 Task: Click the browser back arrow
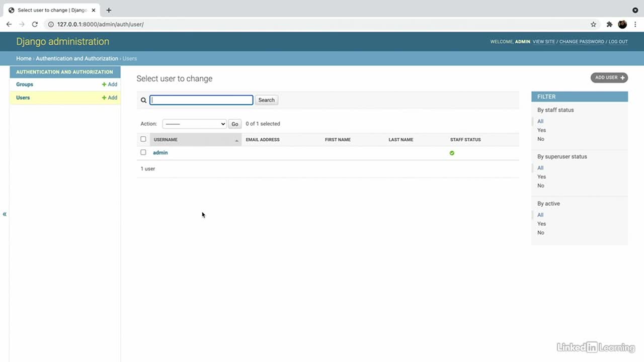click(9, 24)
